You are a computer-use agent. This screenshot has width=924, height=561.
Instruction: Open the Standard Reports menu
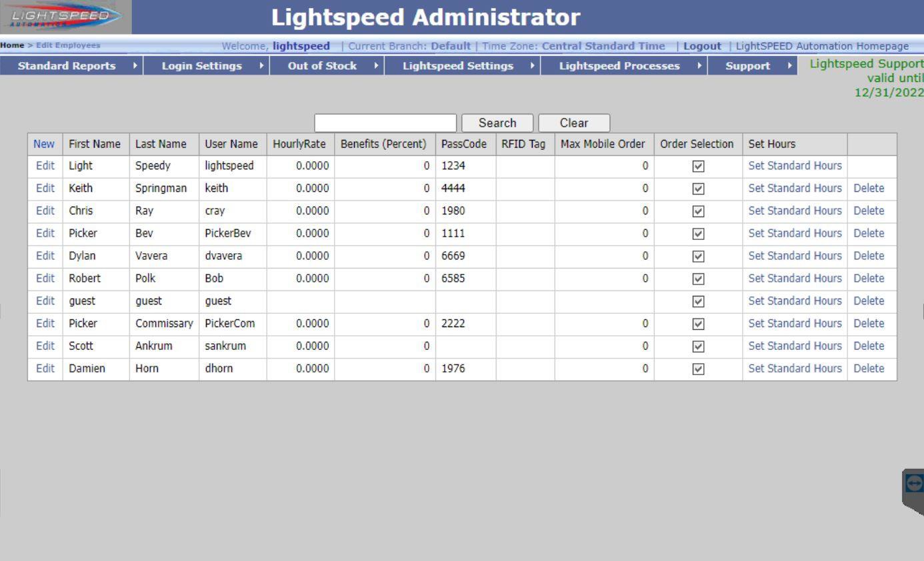coord(67,65)
